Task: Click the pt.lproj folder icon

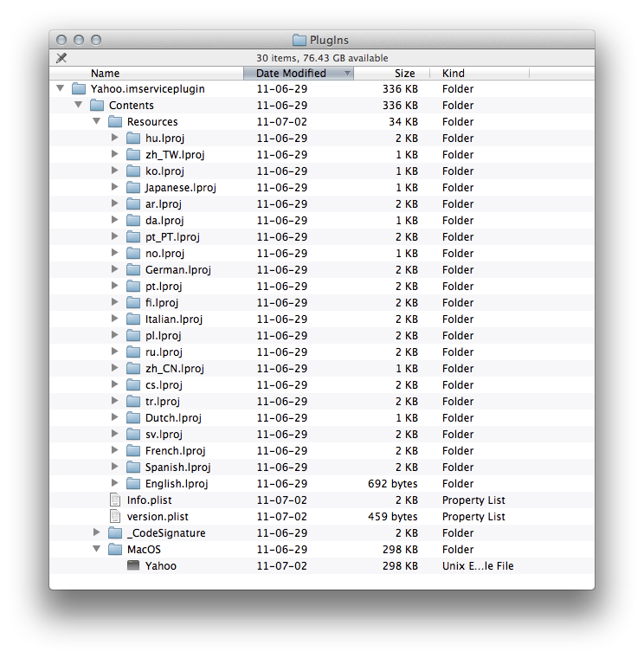Action: pos(133,287)
